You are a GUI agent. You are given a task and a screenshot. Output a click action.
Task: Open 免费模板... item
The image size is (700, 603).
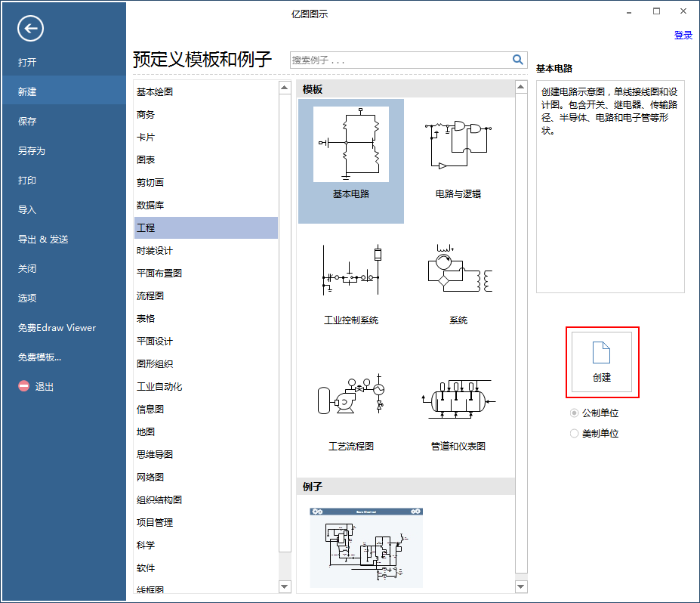[63, 357]
